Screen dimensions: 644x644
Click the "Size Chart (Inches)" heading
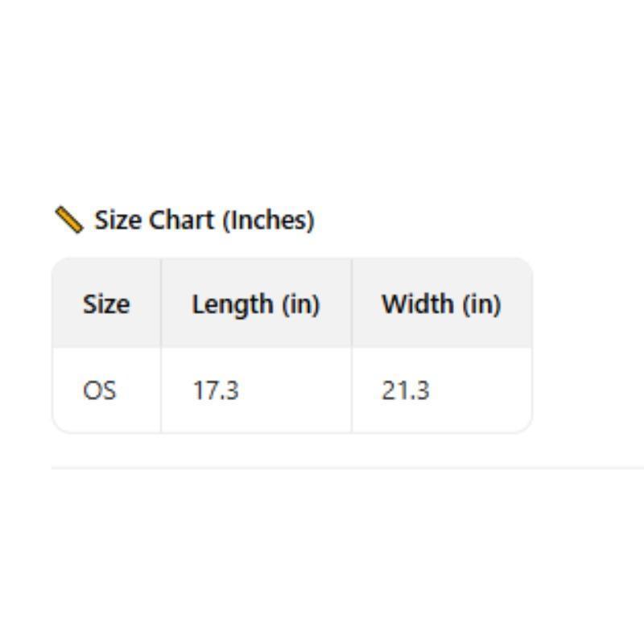[204, 220]
